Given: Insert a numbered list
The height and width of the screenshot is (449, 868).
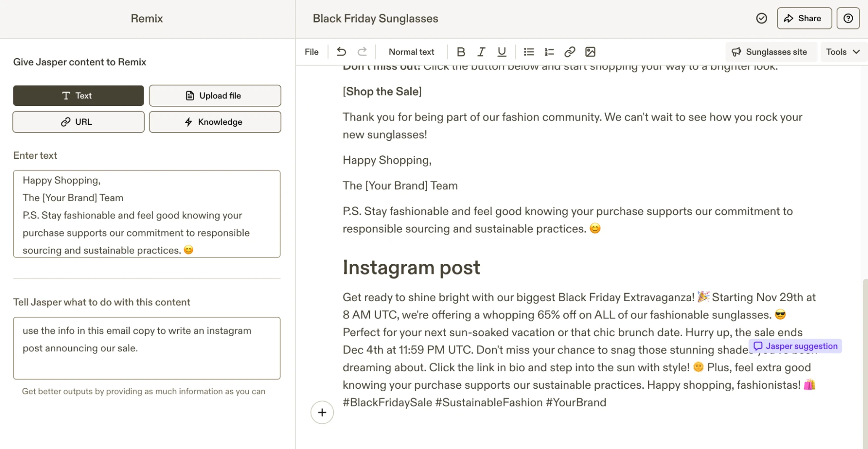Looking at the screenshot, I should coord(549,52).
